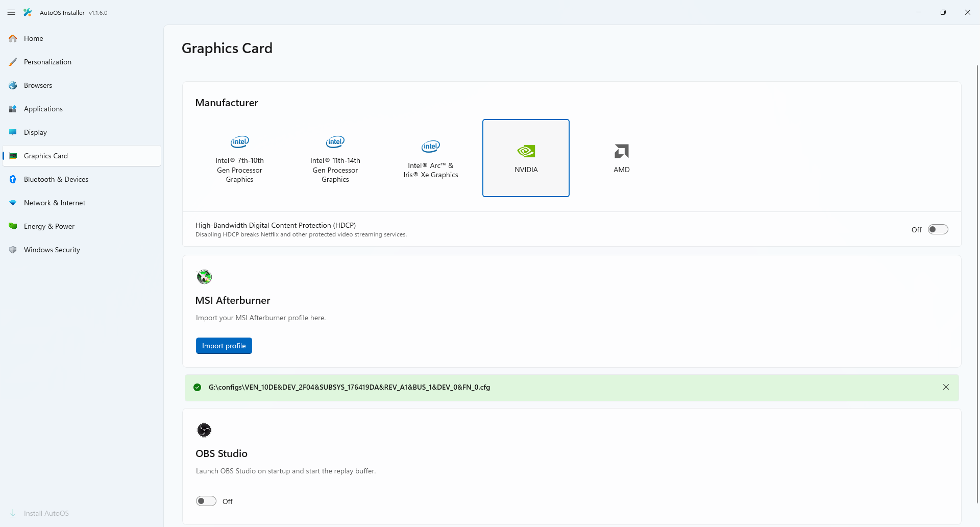This screenshot has width=980, height=527.
Task: Click the imported cfg file path text
Action: click(349, 387)
